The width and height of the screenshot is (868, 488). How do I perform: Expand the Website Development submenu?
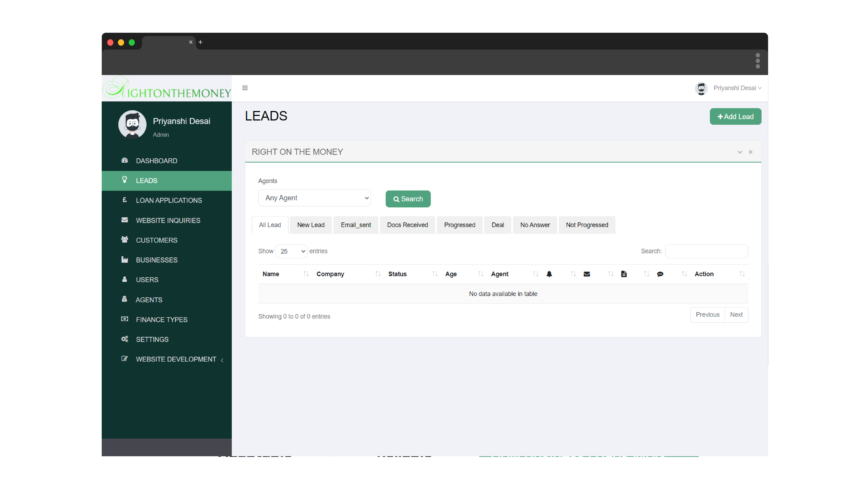tap(176, 359)
